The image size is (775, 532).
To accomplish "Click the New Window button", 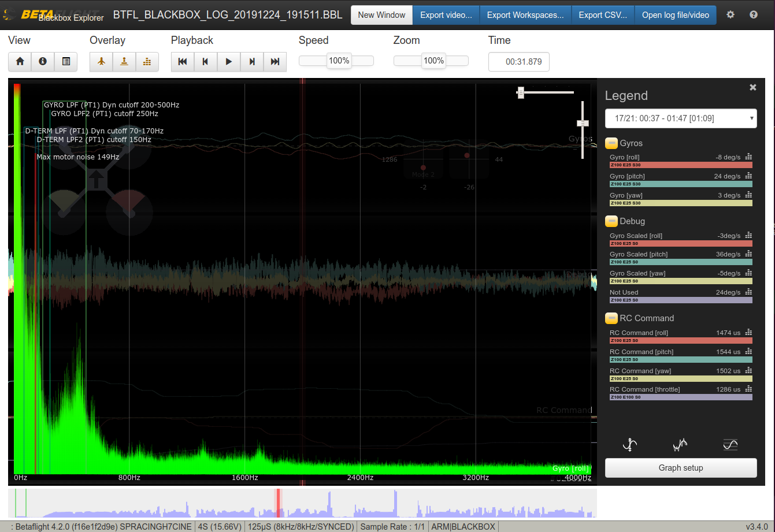I will [x=382, y=15].
